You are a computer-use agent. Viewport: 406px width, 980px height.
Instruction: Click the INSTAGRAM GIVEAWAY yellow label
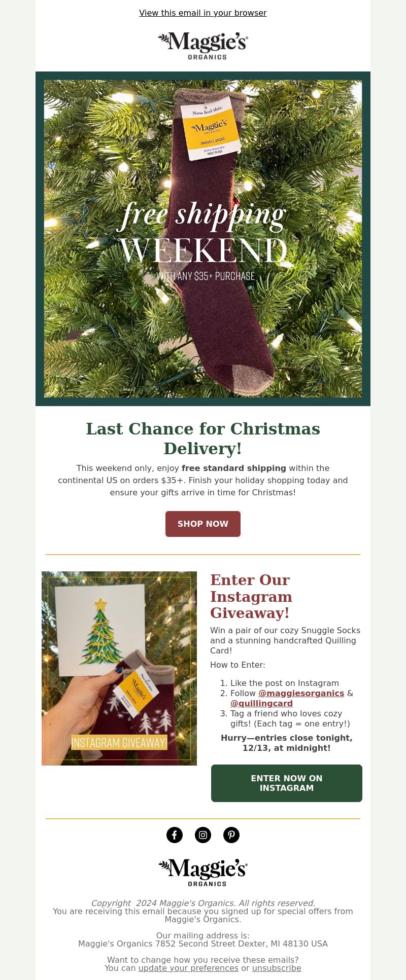119,743
